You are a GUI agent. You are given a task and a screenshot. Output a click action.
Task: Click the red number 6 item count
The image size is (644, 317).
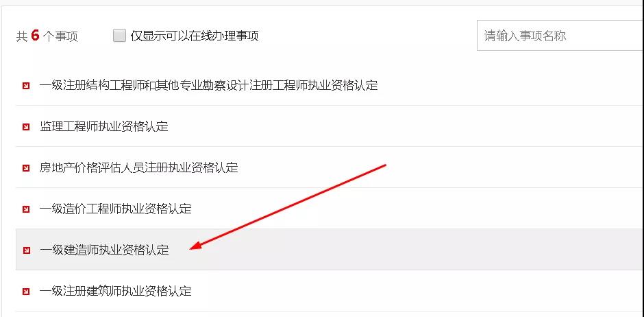(35, 36)
